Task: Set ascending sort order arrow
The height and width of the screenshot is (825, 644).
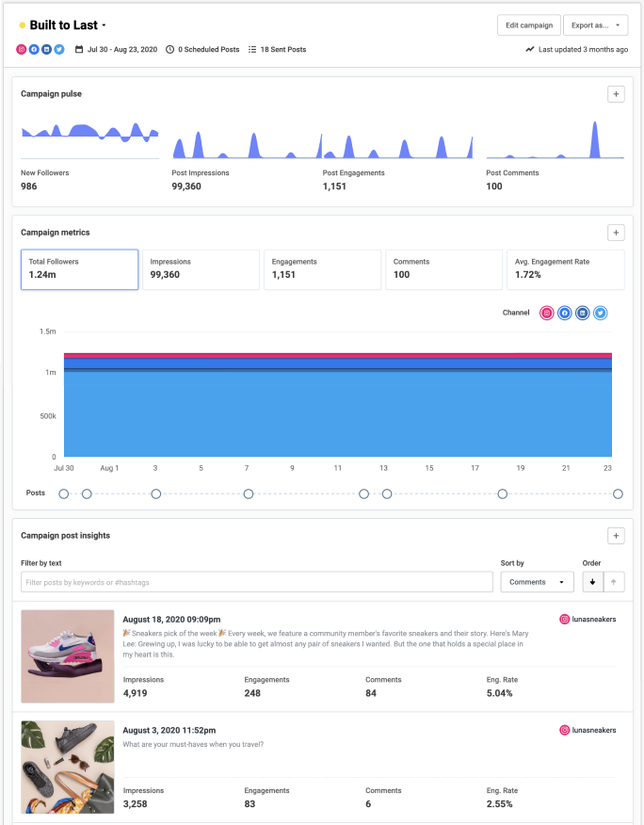Action: pyautogui.click(x=614, y=582)
